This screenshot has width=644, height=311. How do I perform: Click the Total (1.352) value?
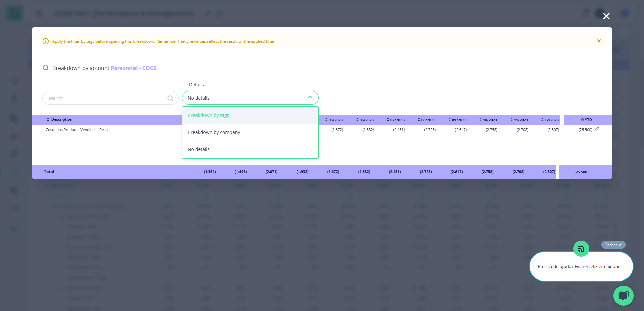210,172
